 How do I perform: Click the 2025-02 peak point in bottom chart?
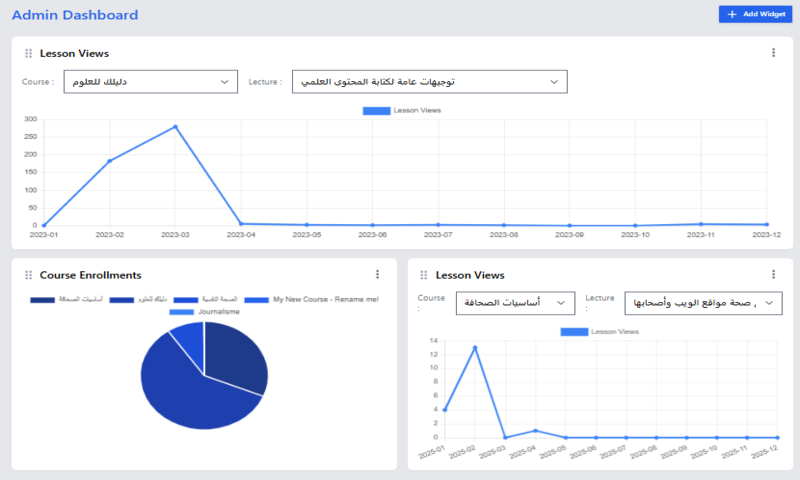pos(475,348)
